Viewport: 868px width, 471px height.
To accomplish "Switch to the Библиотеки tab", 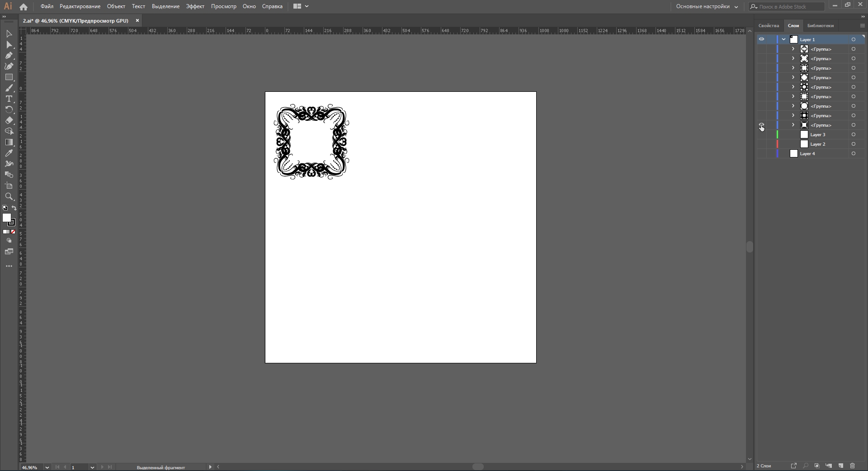I will tap(820, 26).
